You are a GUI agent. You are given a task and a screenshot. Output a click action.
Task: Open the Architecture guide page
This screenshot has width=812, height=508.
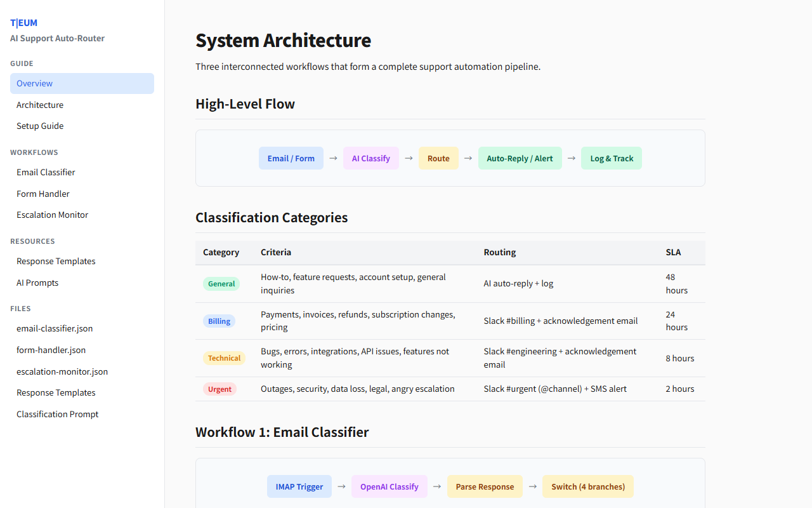click(40, 105)
